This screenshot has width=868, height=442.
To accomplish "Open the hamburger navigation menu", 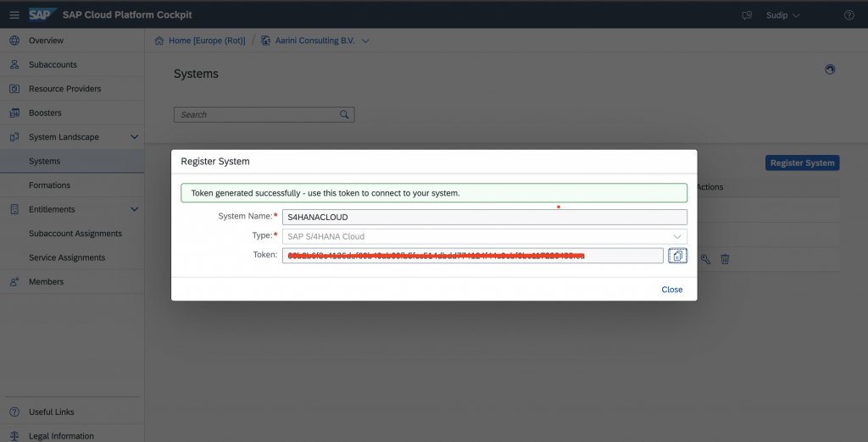I will (14, 15).
